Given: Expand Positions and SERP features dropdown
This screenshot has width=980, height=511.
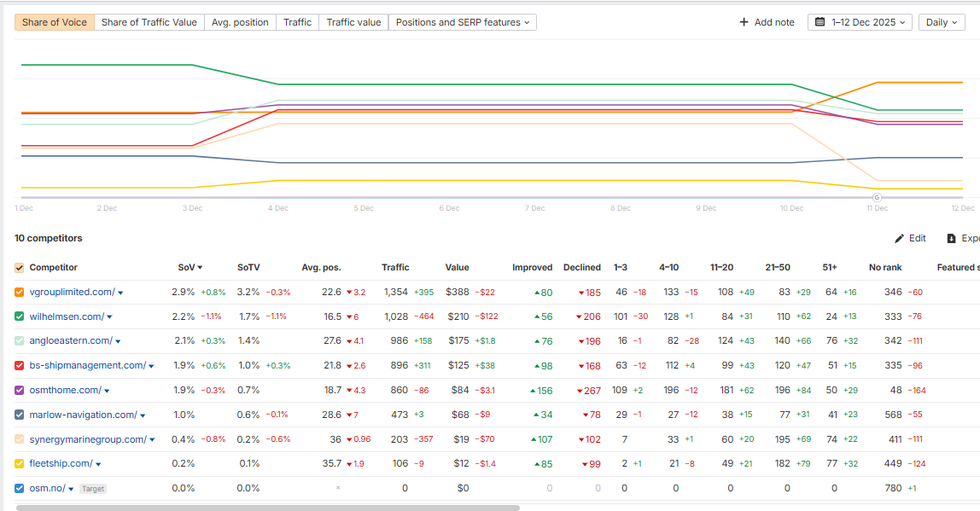Looking at the screenshot, I should click(x=462, y=22).
